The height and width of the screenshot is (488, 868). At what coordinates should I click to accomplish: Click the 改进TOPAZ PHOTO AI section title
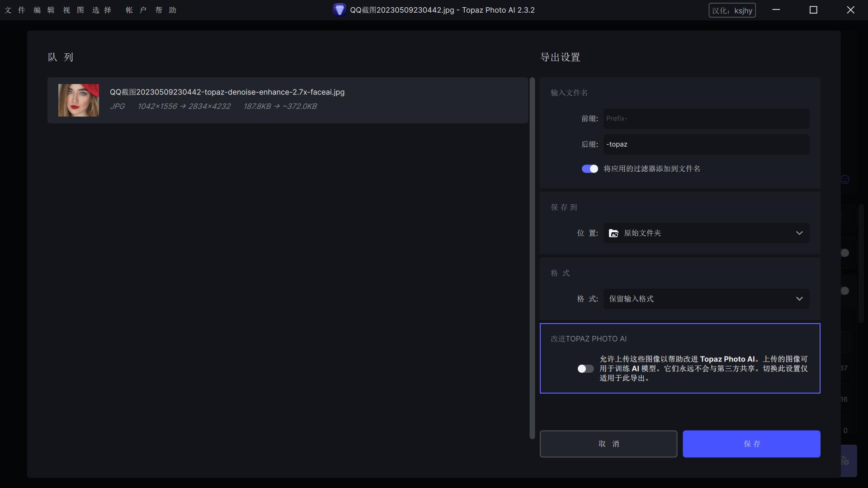[x=589, y=339]
